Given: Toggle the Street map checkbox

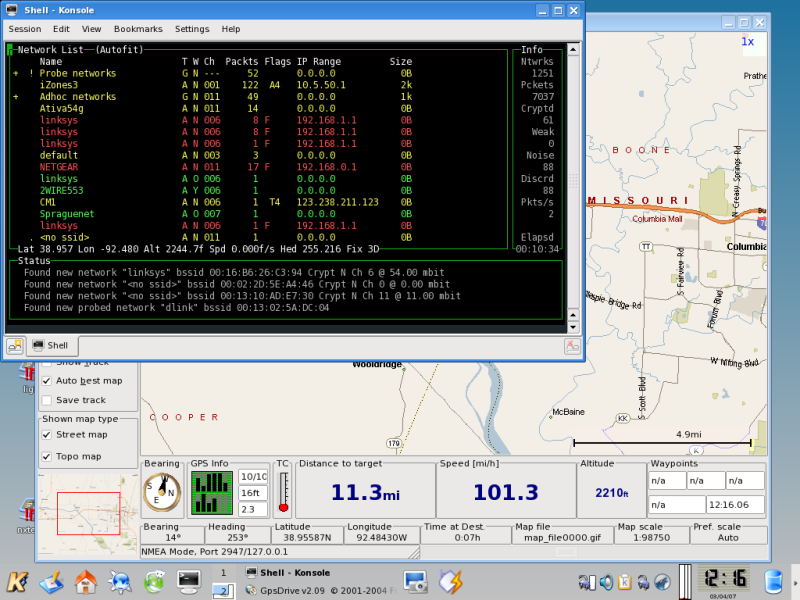Looking at the screenshot, I should tap(47, 435).
